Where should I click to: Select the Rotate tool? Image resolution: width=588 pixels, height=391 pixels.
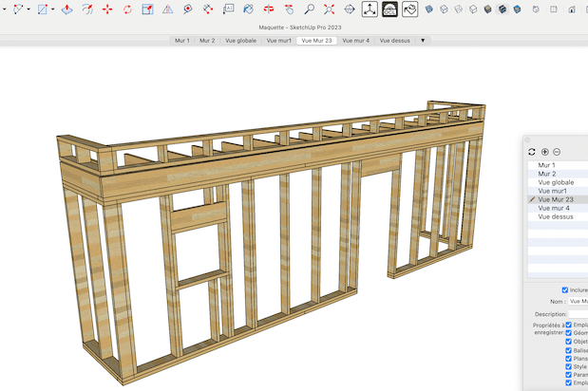(x=126, y=9)
